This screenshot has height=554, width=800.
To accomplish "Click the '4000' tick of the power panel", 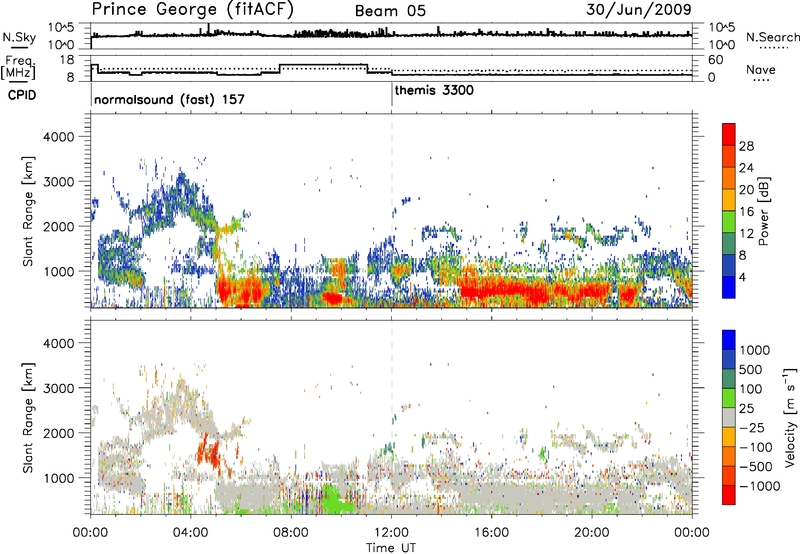I will pyautogui.click(x=59, y=137).
